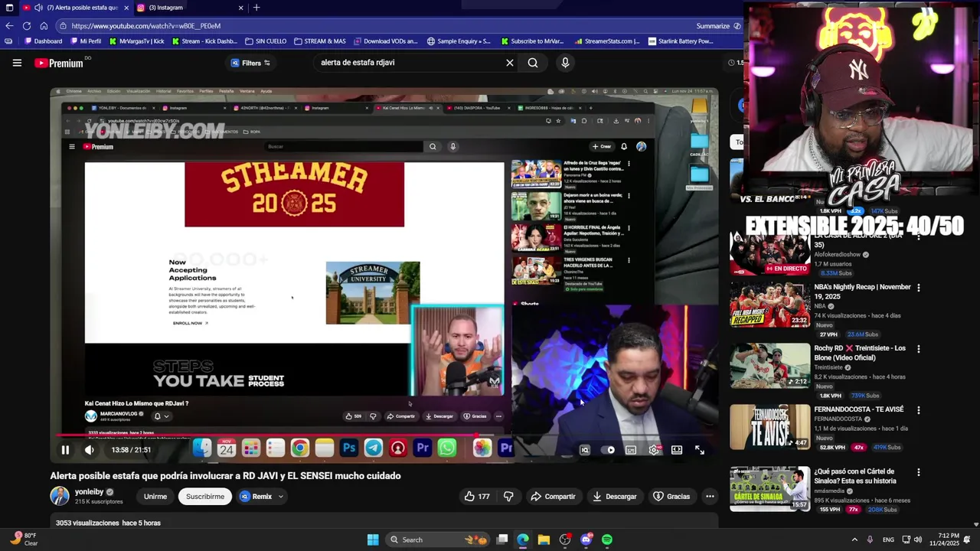Open the MrVargasTv | Kick bookmark
The width and height of the screenshot is (980, 551).
click(x=136, y=41)
